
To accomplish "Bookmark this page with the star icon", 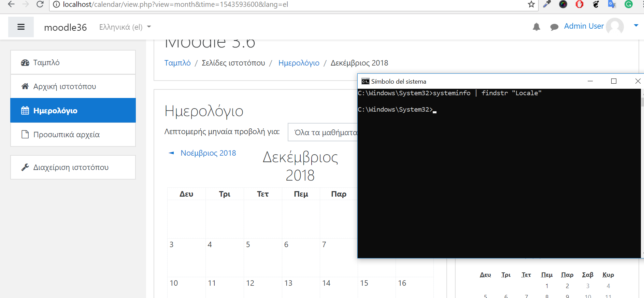I will point(531,4).
